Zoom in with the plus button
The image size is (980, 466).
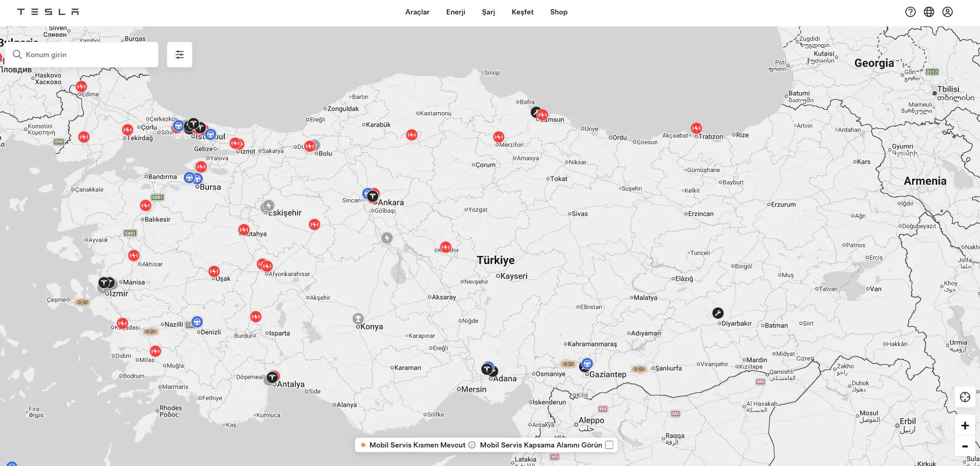coord(965,425)
